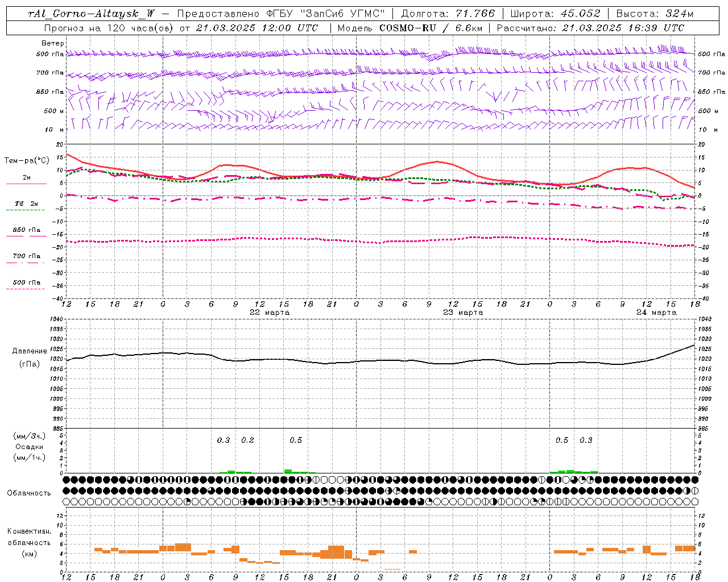Click the 23 марта date label
This screenshot has width=728, height=582.
463,312
